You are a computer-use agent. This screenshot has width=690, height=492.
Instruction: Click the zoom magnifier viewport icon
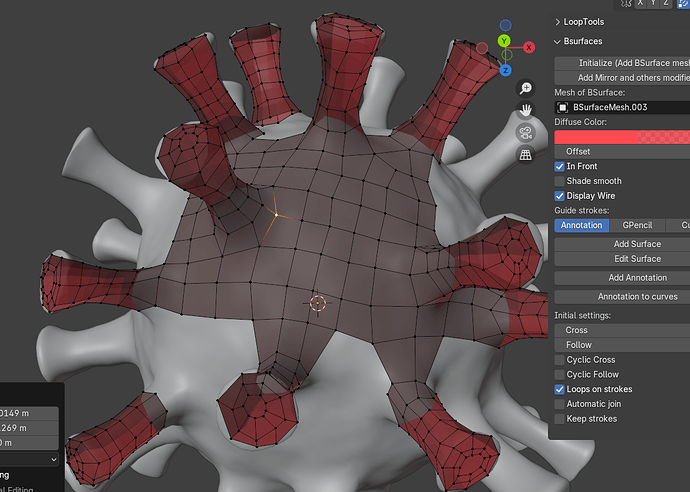tap(525, 88)
